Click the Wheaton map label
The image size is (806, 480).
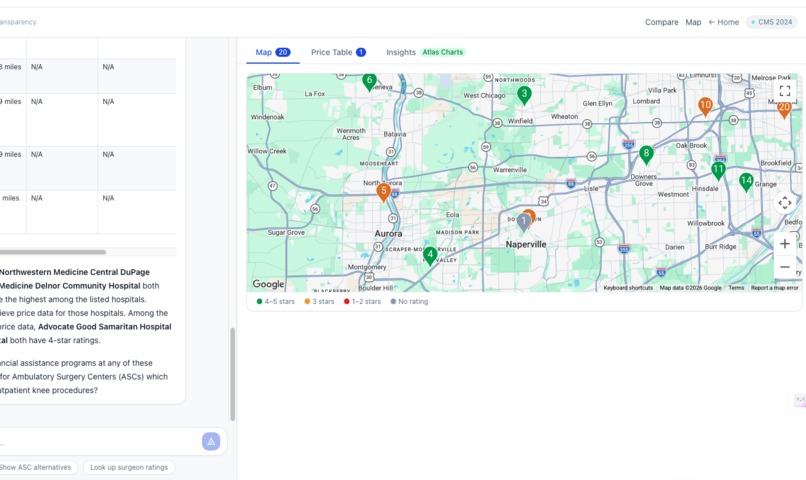(564, 117)
